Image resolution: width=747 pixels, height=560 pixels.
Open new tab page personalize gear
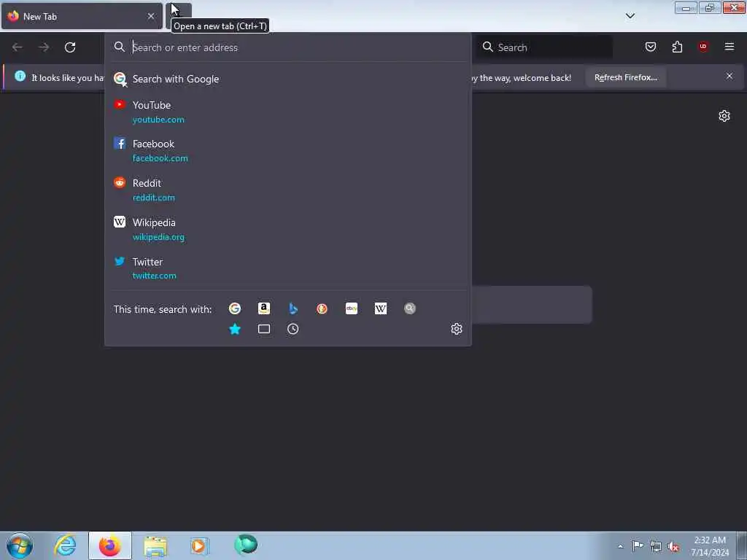pos(724,116)
